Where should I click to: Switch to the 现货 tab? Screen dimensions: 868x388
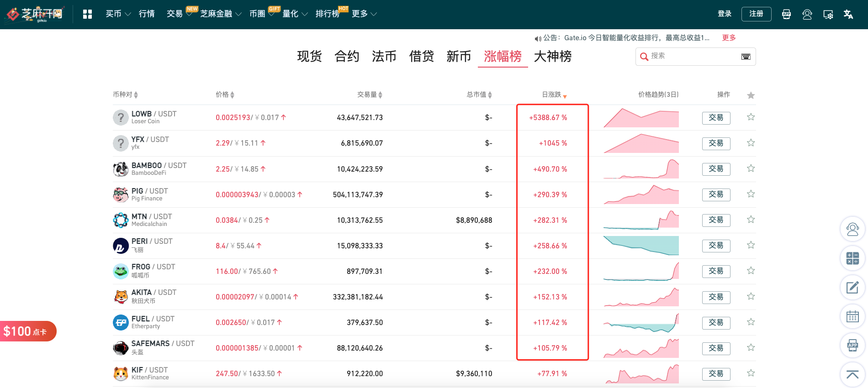coord(309,57)
